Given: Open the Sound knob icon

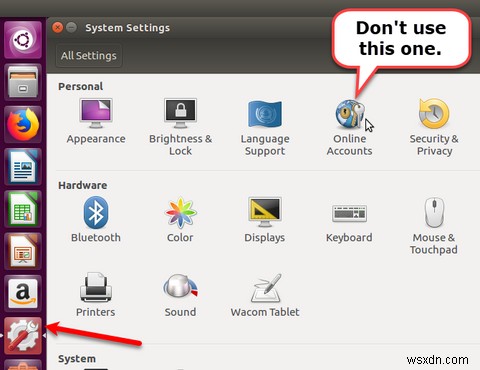Looking at the screenshot, I should [180, 286].
